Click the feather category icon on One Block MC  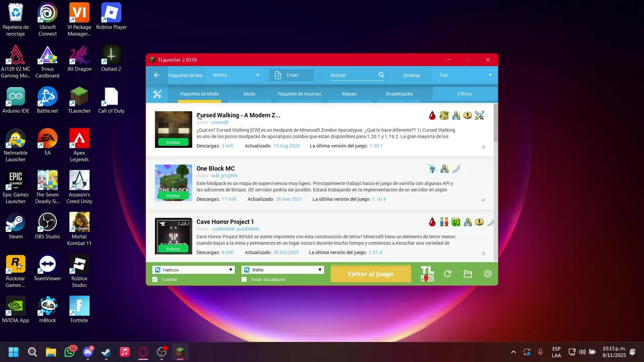coord(456,169)
